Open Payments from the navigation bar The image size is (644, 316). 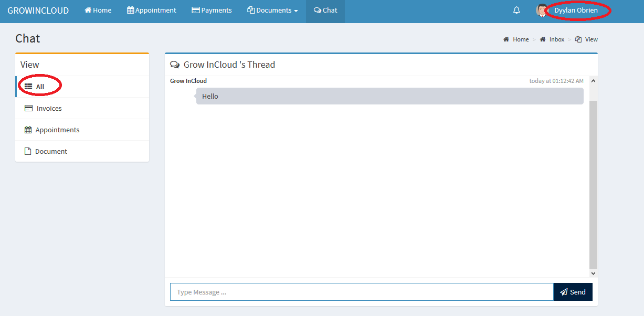212,10
